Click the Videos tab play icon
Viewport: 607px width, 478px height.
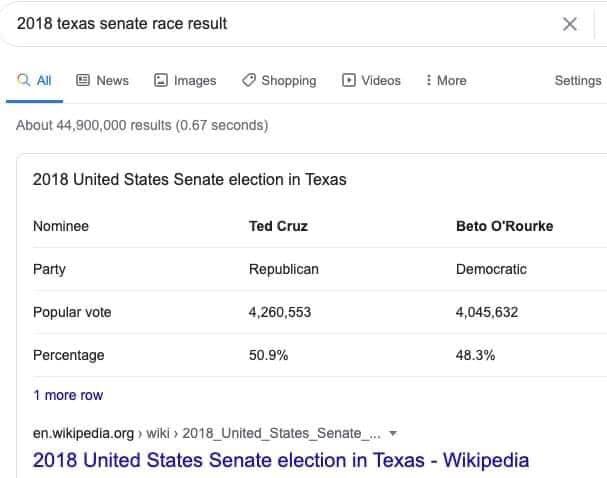[x=348, y=80]
